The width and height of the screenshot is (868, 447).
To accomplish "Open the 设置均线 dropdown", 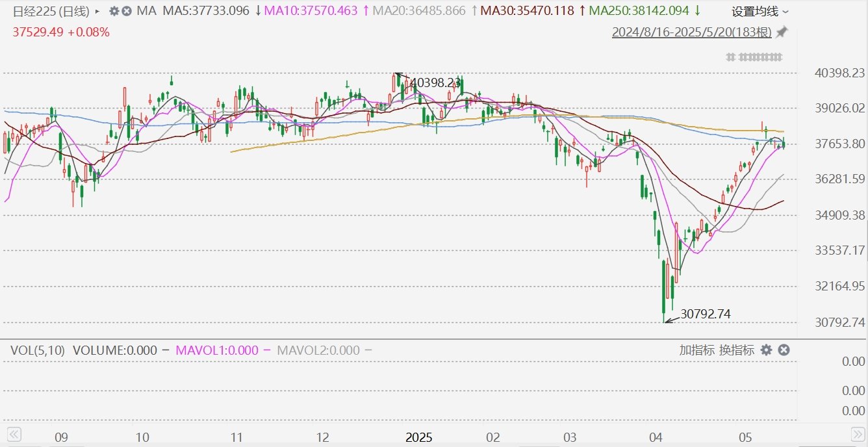I will point(761,12).
